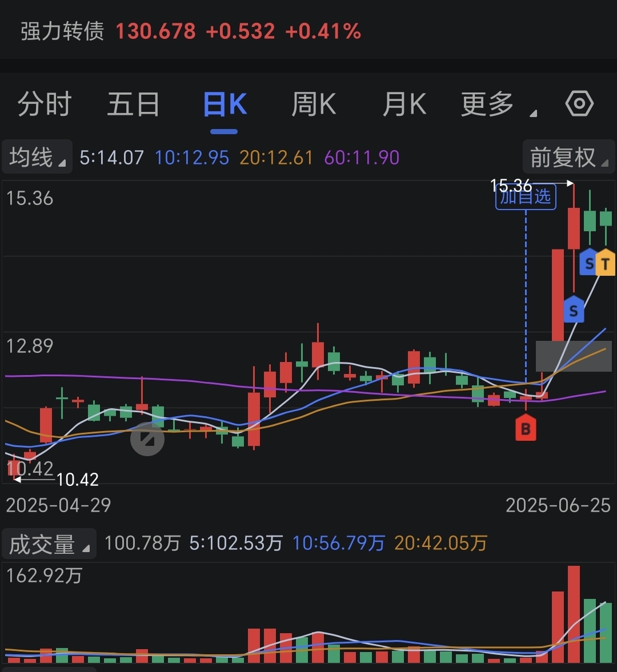Click the 12.89 price axis label

pos(30,347)
